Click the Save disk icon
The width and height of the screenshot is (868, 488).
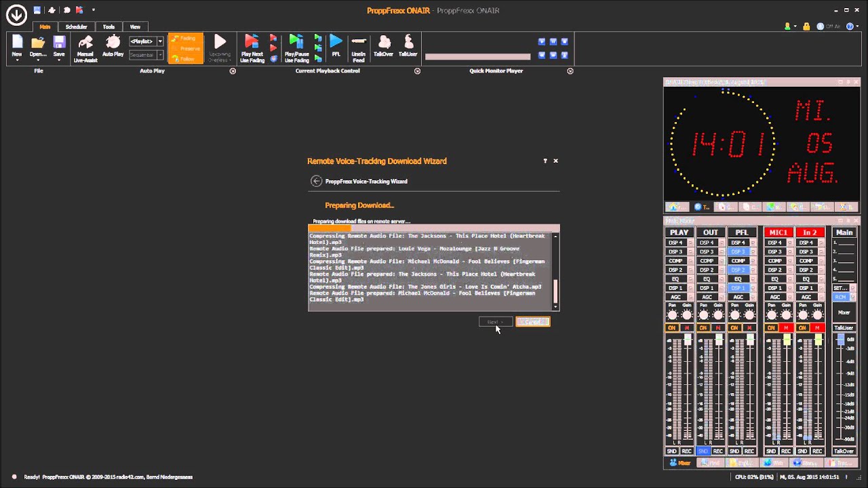pyautogui.click(x=59, y=42)
